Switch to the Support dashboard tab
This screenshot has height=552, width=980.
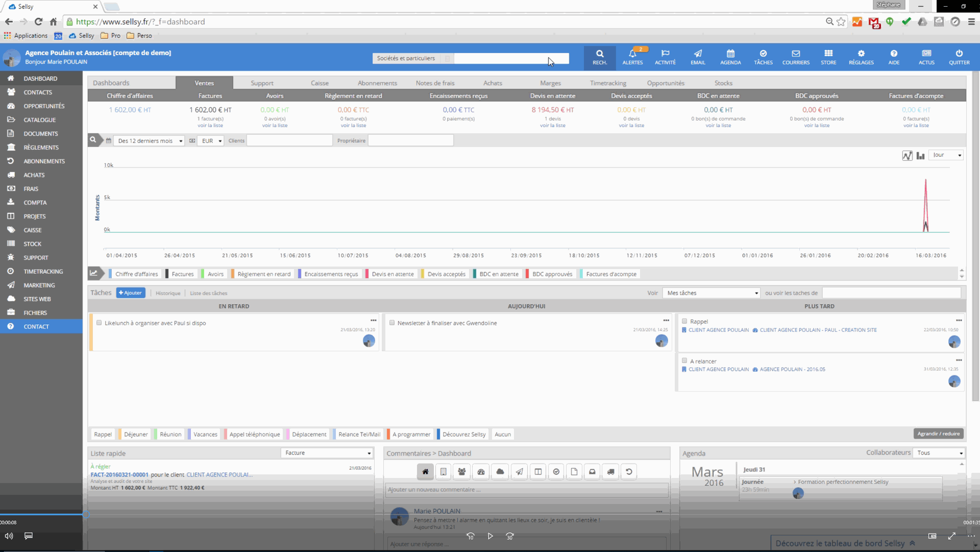(262, 83)
